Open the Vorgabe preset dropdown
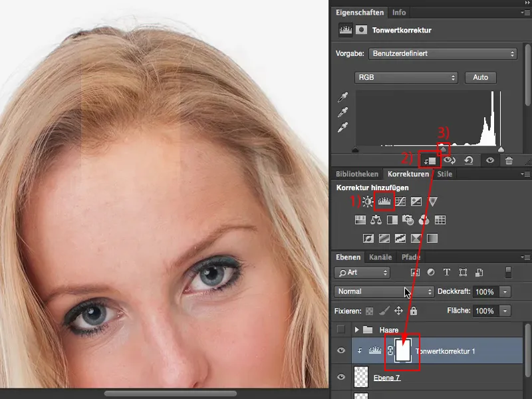 [443, 54]
